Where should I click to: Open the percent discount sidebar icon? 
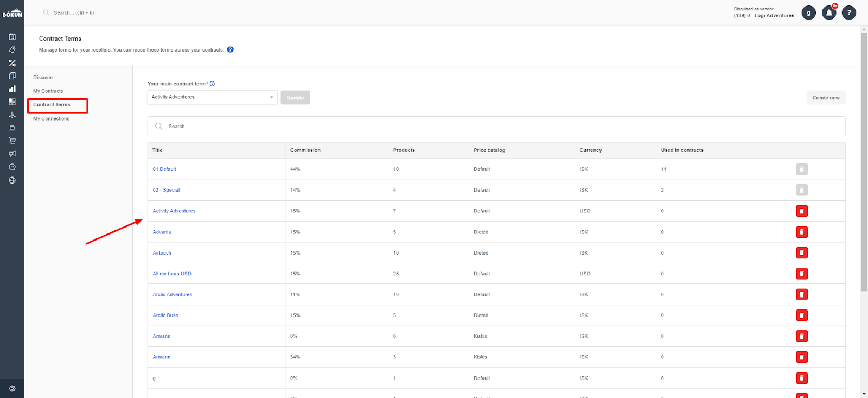click(x=12, y=63)
